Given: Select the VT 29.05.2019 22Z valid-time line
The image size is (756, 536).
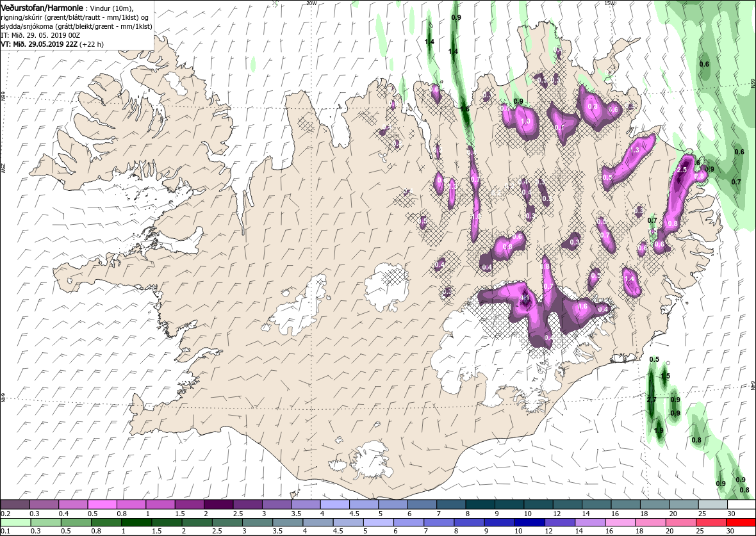Looking at the screenshot, I should [52, 44].
